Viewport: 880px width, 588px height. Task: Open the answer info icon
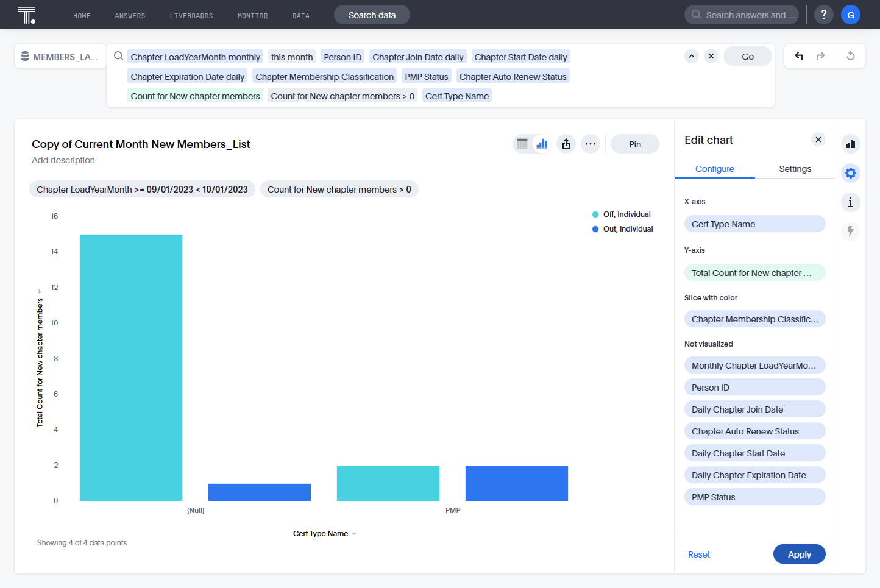pyautogui.click(x=851, y=202)
